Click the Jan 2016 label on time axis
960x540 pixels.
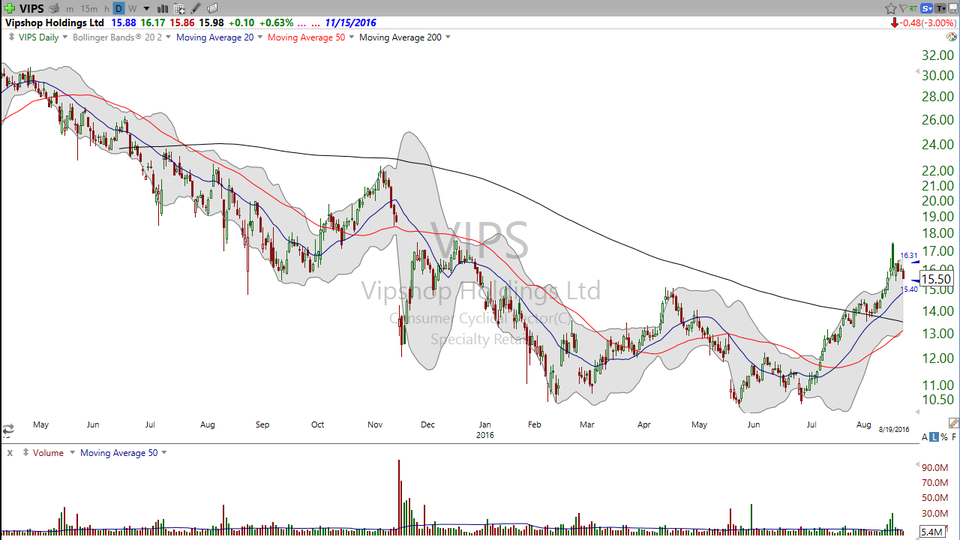pyautogui.click(x=485, y=430)
